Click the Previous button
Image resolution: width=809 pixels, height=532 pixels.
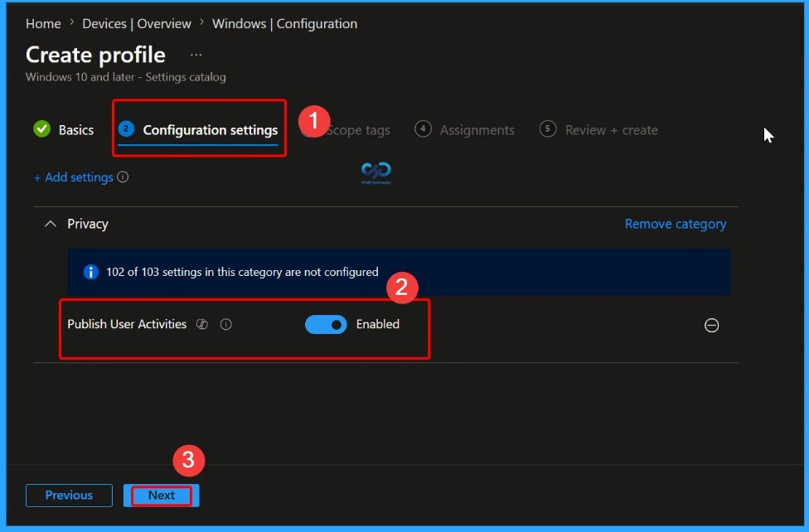(x=69, y=496)
